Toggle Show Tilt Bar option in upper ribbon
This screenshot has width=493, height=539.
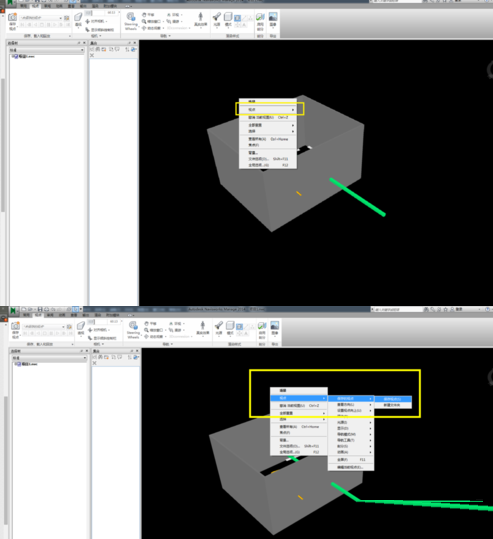pyautogui.click(x=101, y=30)
